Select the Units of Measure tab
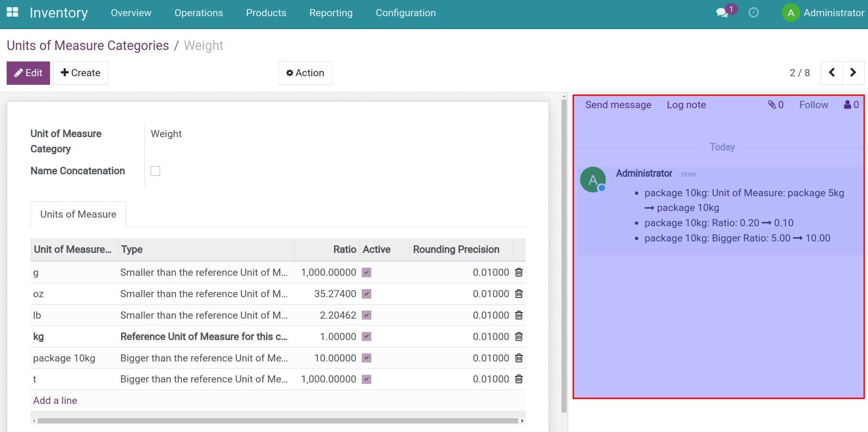 (x=78, y=214)
